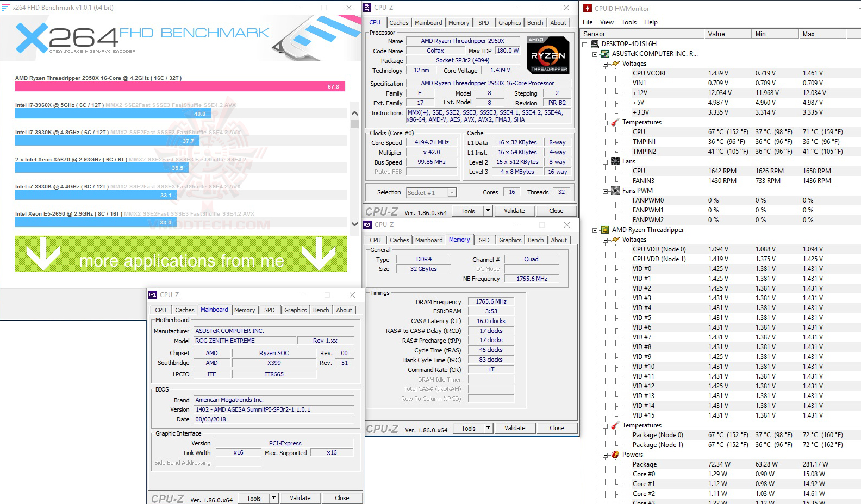The height and width of the screenshot is (504, 861).
Task: Click the CPU-Z title icon in the Timings window
Action: (x=367, y=225)
